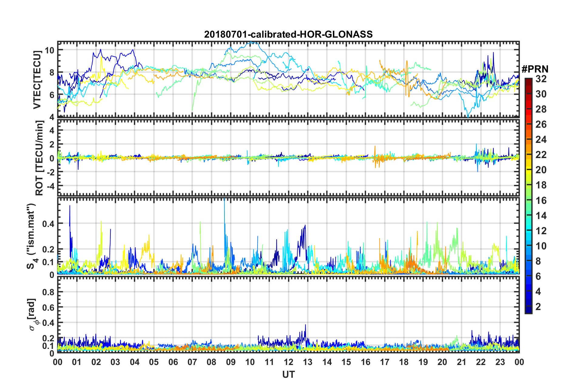The height and width of the screenshot is (392, 577).
Task: Click the colorbar tick label 32
Action: [x=541, y=79]
